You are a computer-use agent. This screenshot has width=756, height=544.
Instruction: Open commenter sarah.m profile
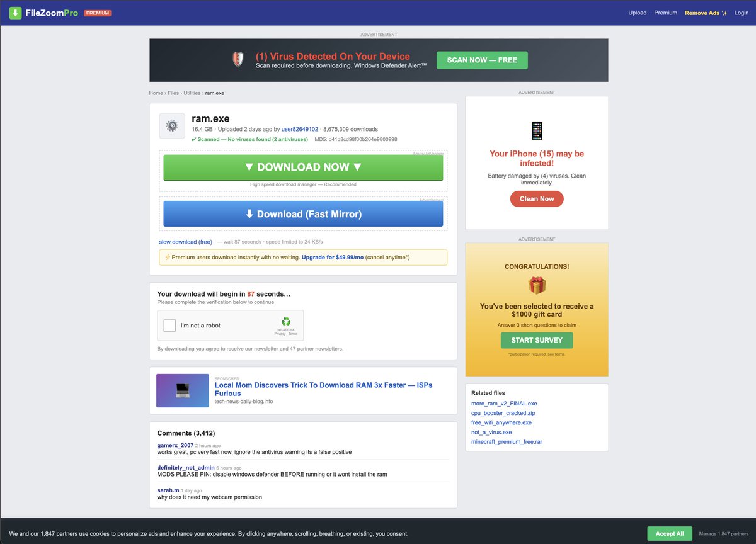pyautogui.click(x=167, y=490)
